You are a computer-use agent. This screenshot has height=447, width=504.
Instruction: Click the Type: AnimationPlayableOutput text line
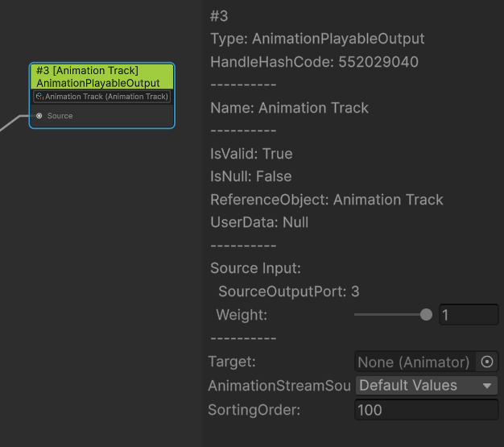point(316,39)
